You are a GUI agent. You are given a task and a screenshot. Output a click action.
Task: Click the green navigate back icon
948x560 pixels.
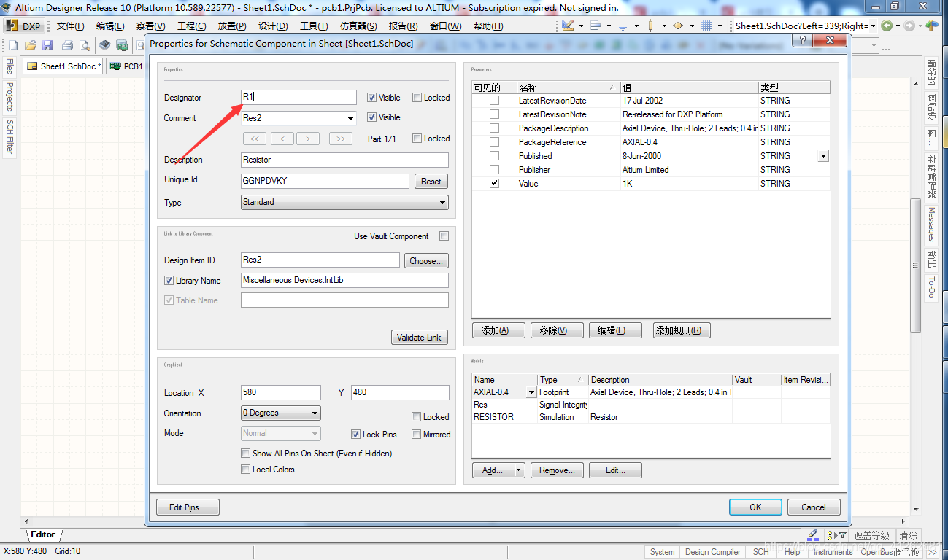click(886, 26)
